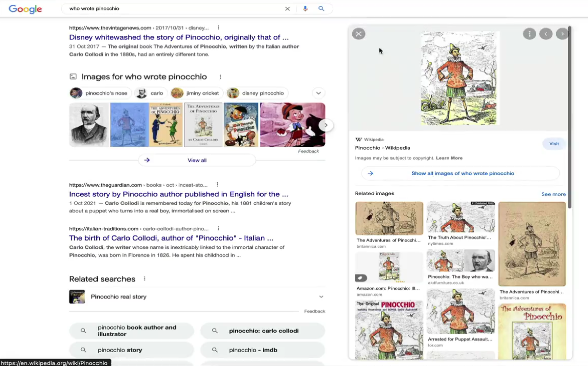Screen dimensions: 588x372
Task: Click the Google logo
Action: point(25,9)
